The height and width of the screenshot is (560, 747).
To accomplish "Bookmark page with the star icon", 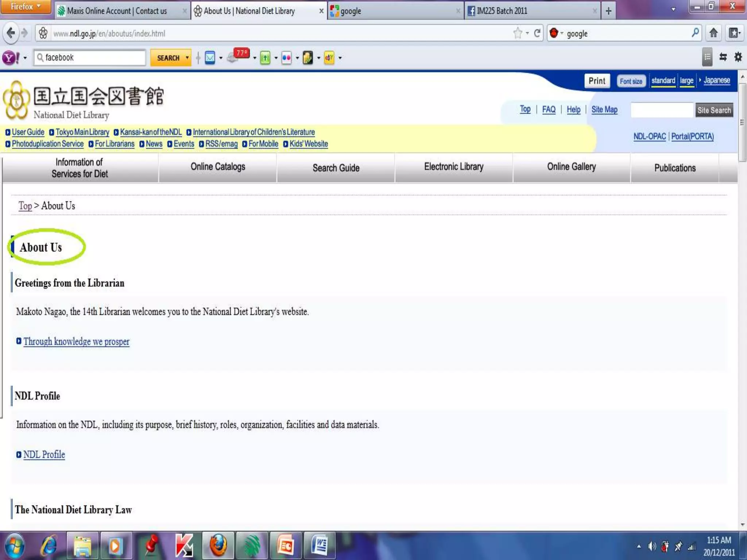I will pyautogui.click(x=518, y=34).
